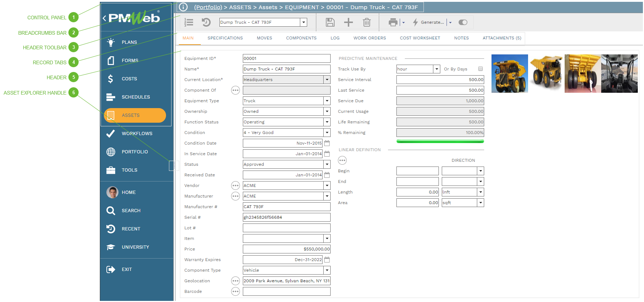Open the record history icon
Screen dimensions: 644x302
(x=206, y=22)
